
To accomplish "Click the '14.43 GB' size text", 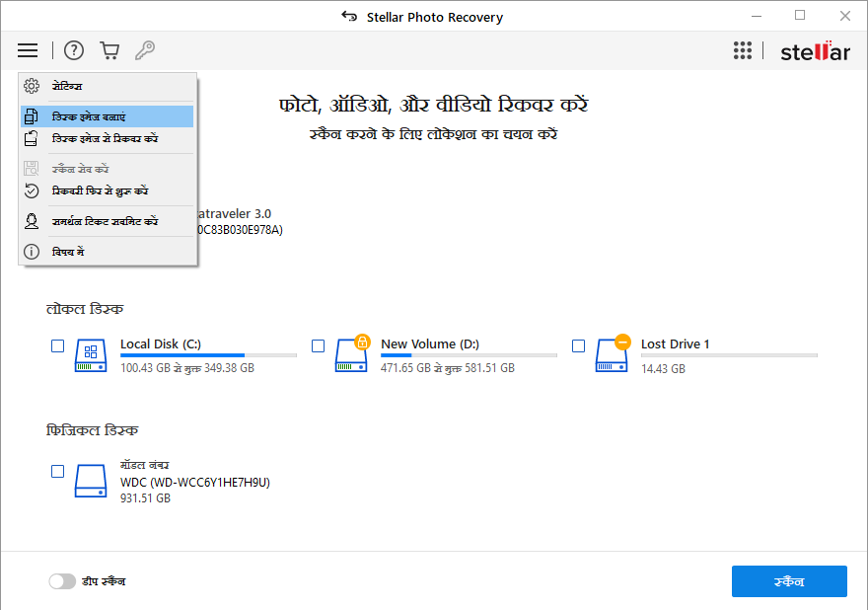I will 663,368.
